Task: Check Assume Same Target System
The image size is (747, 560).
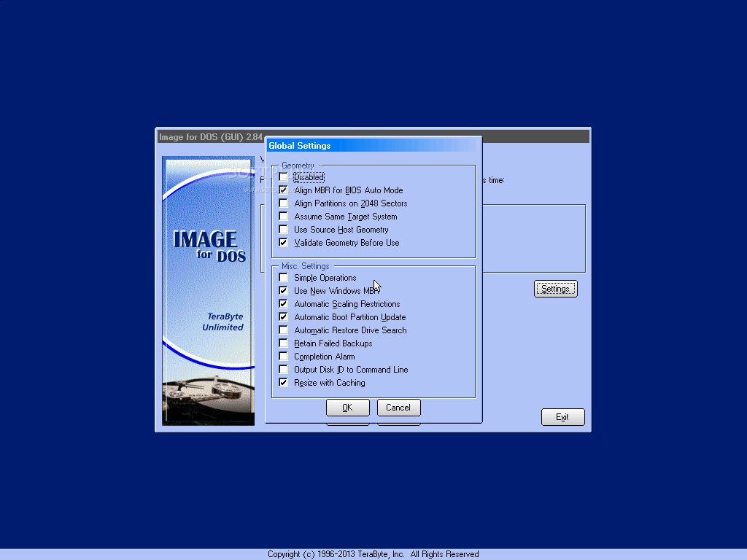Action: [x=284, y=217]
